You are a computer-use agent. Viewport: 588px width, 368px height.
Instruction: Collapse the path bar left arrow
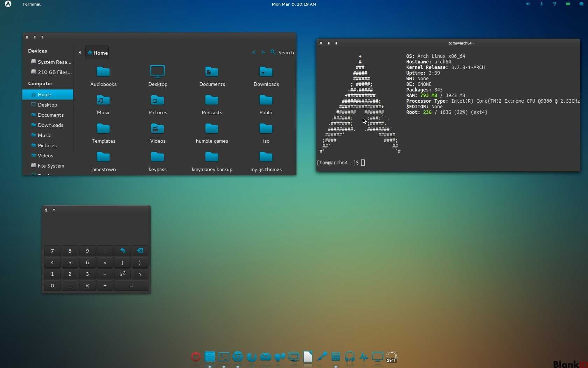tap(80, 53)
